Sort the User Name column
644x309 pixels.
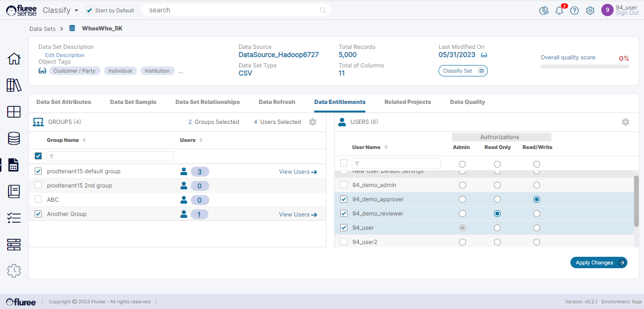pos(386,148)
